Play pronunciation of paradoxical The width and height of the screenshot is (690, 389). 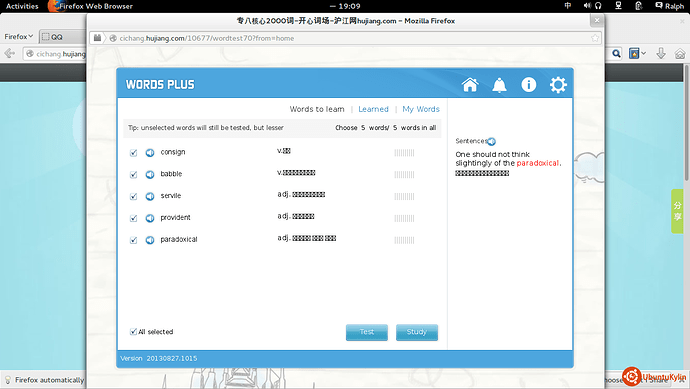[150, 240]
